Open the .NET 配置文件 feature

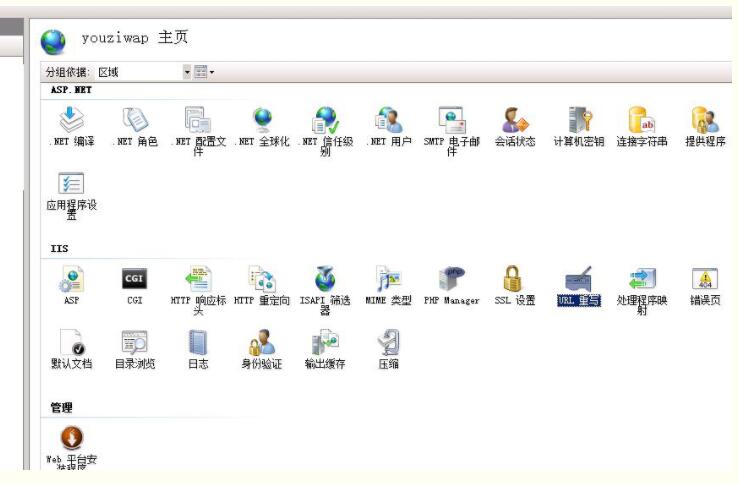click(198, 131)
